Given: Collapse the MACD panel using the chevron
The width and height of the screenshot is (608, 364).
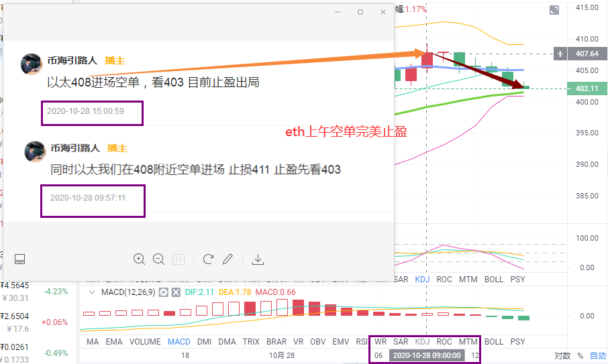Looking at the screenshot, I should [x=92, y=292].
